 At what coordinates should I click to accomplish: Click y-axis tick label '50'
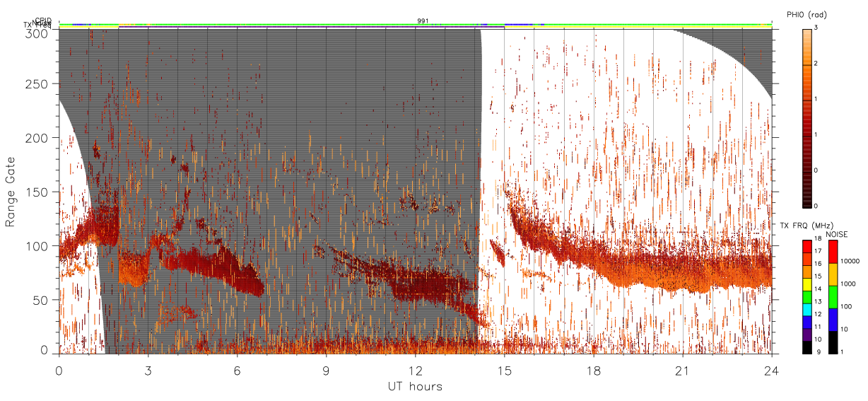pyautogui.click(x=42, y=300)
